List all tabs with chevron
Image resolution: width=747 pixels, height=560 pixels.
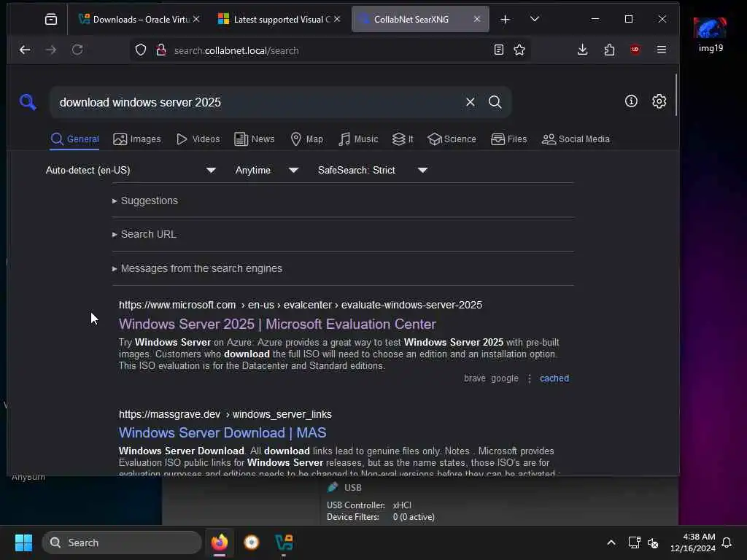(x=535, y=19)
